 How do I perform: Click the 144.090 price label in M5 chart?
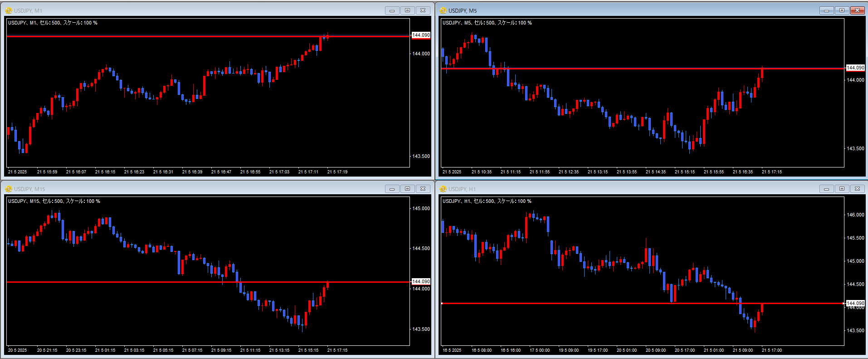pyautogui.click(x=856, y=68)
